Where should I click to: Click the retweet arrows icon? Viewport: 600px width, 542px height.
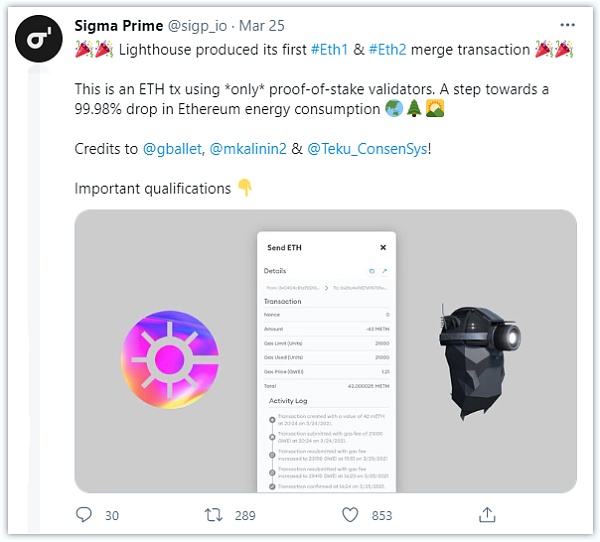[x=213, y=515]
